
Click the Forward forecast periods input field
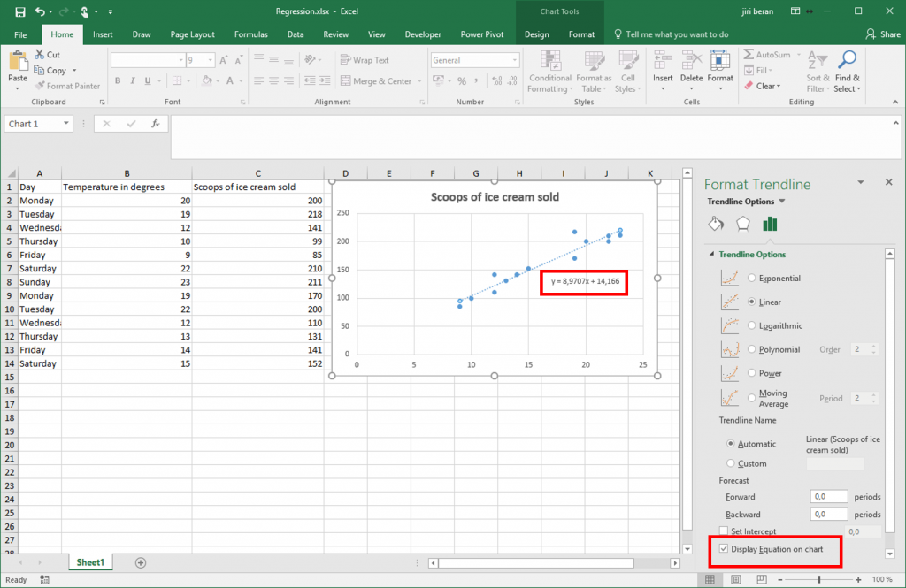coord(828,496)
